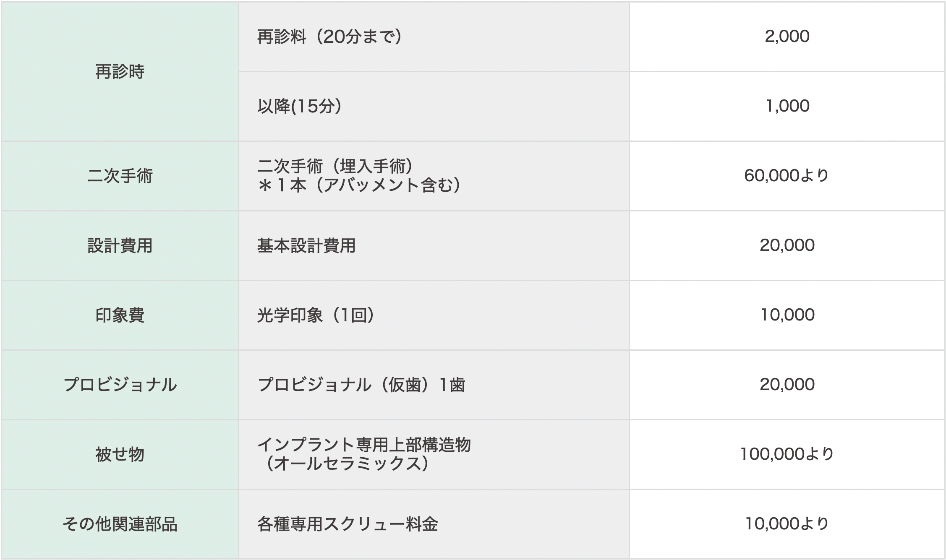Click the 20,000 price for 基本設計費用
Viewport: 946px width, 560px height.
pyautogui.click(x=787, y=245)
